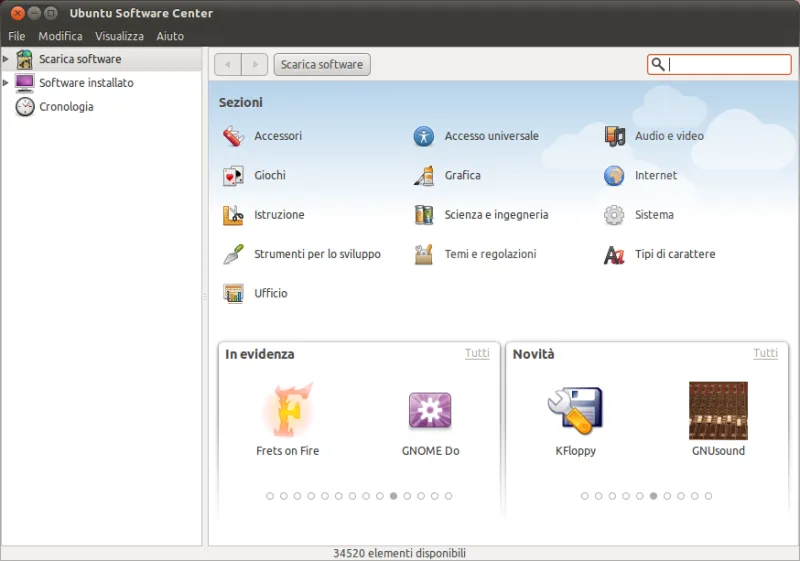Click the Software installato monitor icon
This screenshot has height=561, width=800.
click(24, 83)
